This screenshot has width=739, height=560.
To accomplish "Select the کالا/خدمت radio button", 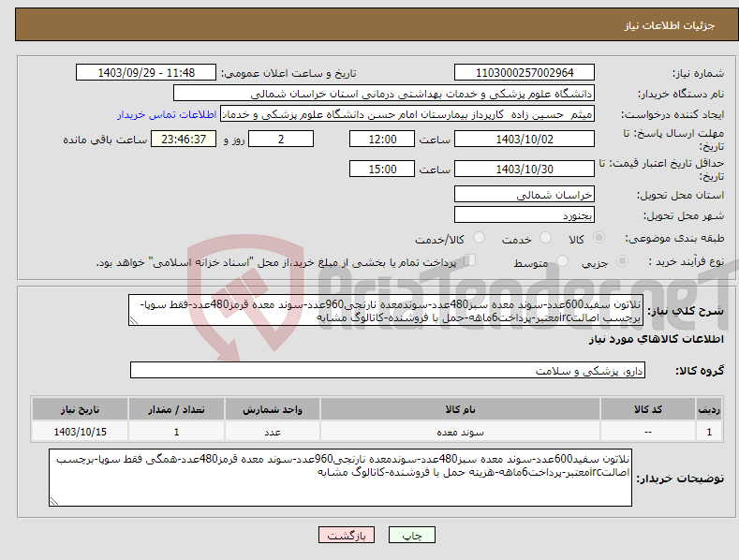I will tap(479, 238).
